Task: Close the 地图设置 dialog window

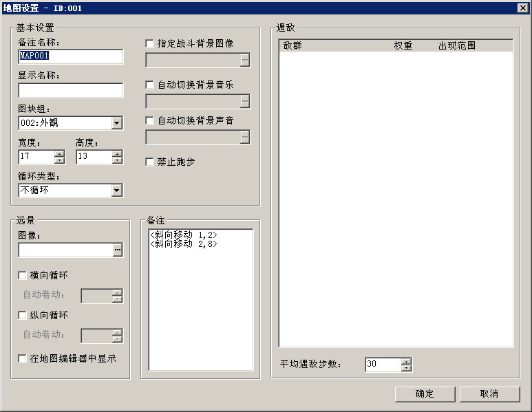Action: click(x=523, y=8)
